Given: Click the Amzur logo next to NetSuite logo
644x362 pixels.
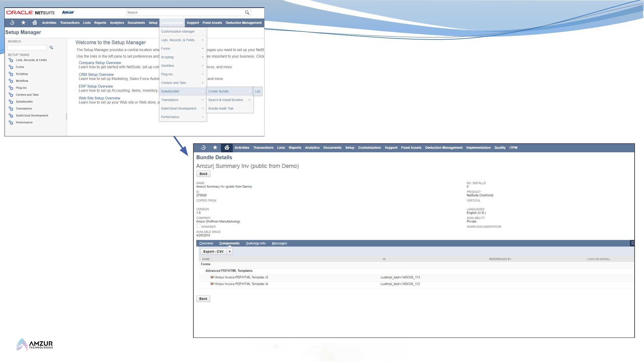Looking at the screenshot, I should pyautogui.click(x=68, y=12).
